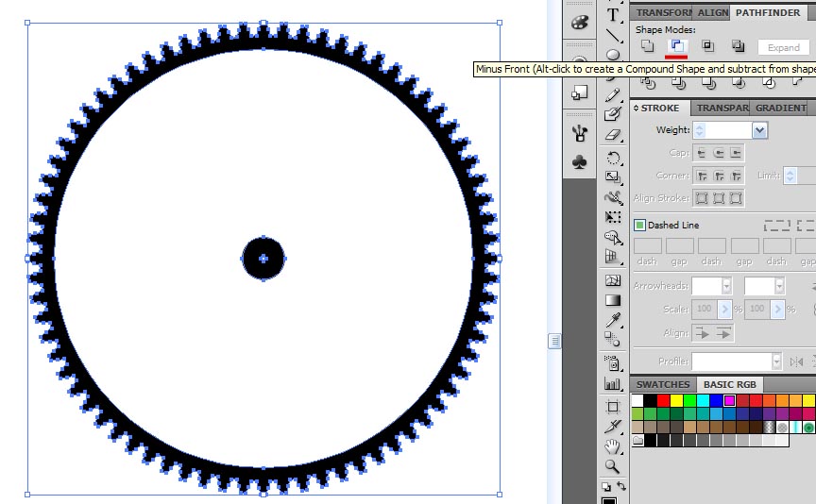Open the Color palette panel icon
Viewport: 816px width, 504px height.
(x=579, y=23)
